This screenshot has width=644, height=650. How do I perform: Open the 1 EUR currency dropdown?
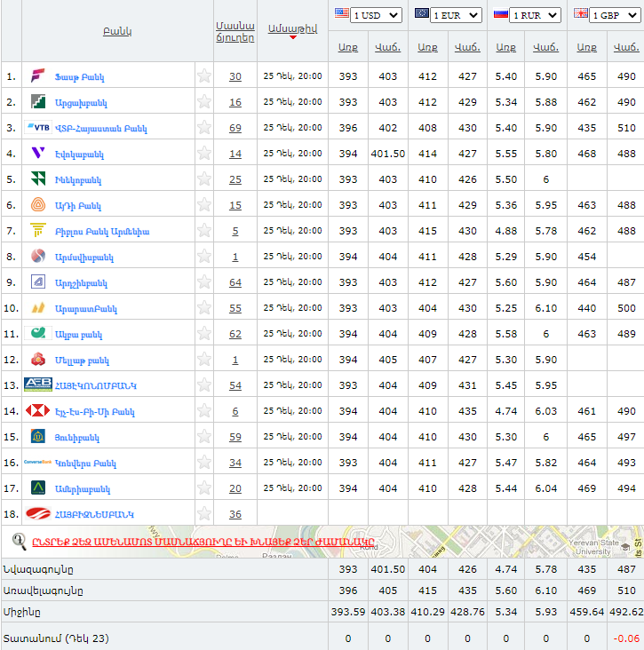[456, 15]
